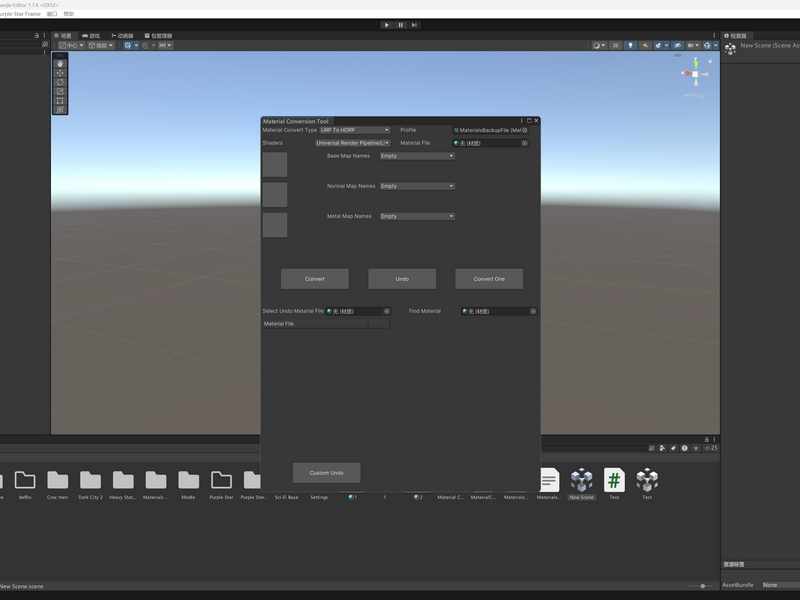
Task: Open Material Convert Type dropdown
Action: [355, 130]
